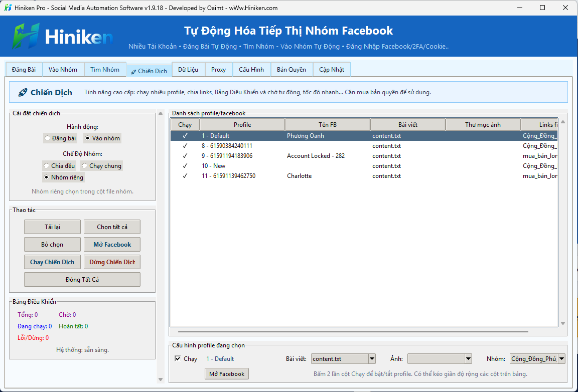Click the '1 - Default' label in profile config
This screenshot has height=392, width=578.
tap(220, 358)
